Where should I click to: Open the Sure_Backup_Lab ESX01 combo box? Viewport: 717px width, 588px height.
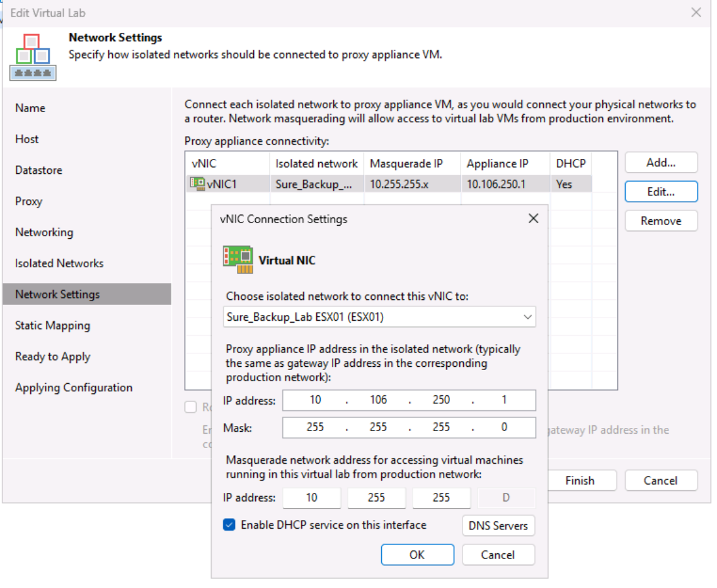click(x=379, y=317)
